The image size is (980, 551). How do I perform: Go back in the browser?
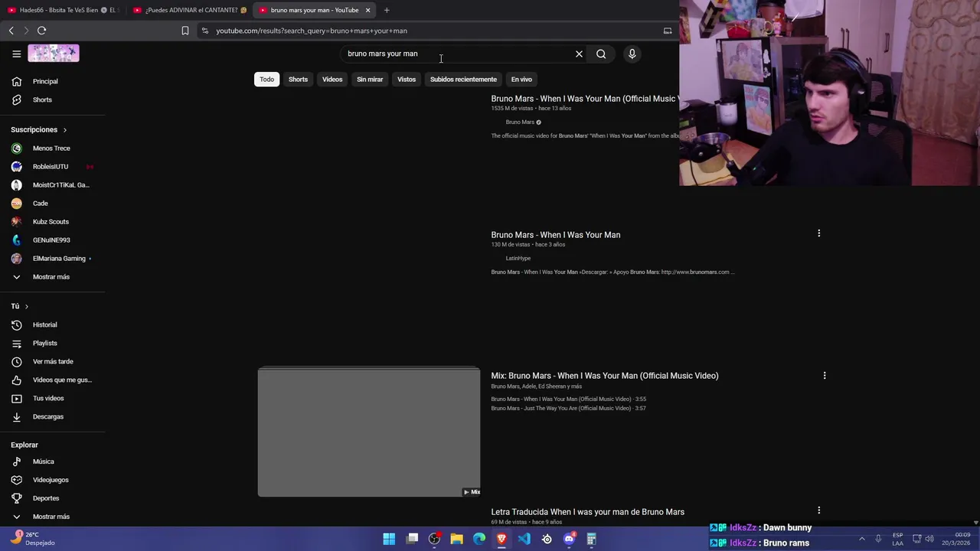(x=11, y=31)
